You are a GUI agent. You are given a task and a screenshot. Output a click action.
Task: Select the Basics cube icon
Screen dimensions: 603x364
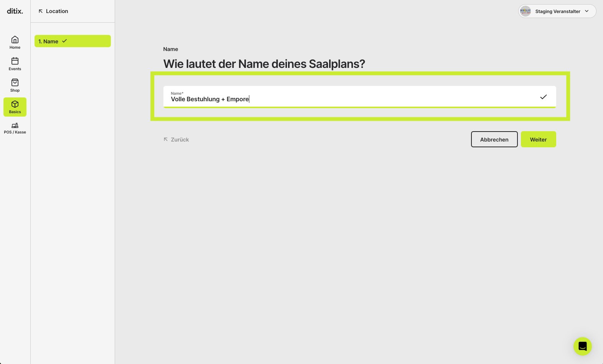(x=15, y=104)
